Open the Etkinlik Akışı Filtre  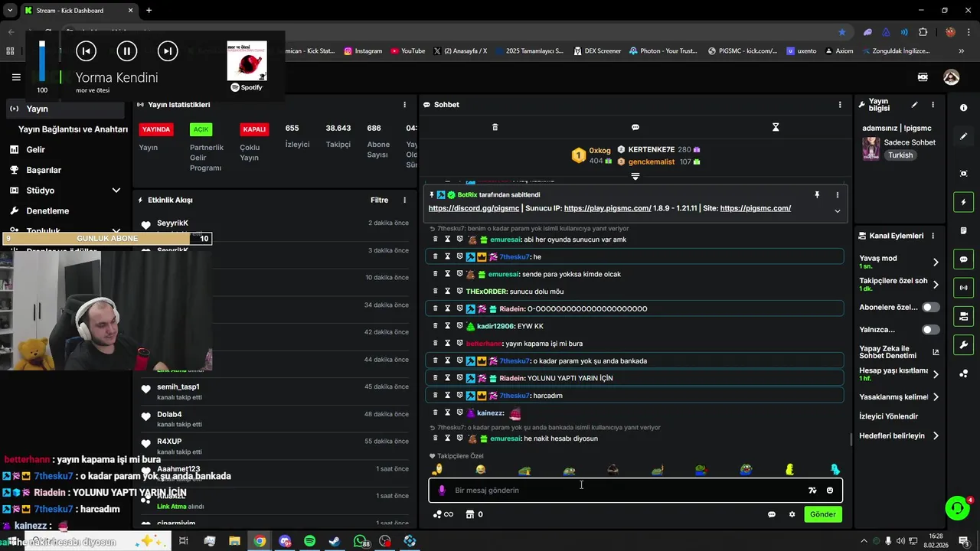point(379,200)
